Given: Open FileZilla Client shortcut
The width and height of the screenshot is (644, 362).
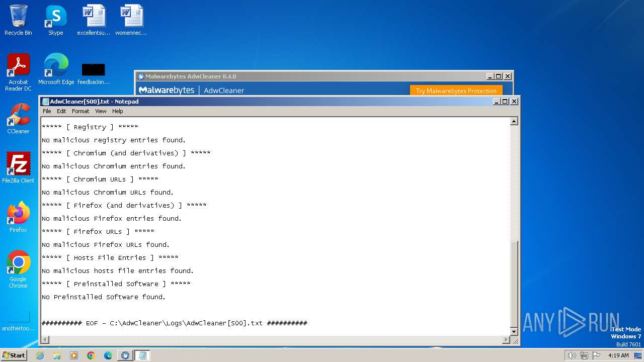Looking at the screenshot, I should coord(18,168).
